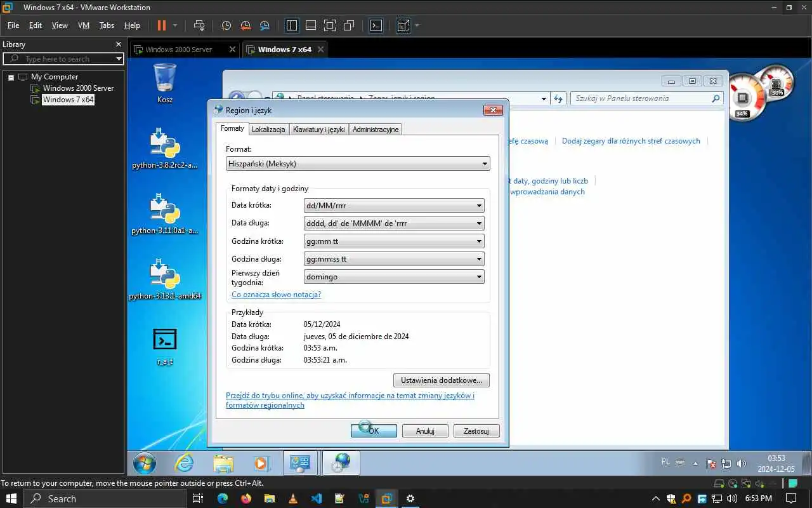Open the Tabs menu
This screenshot has width=812, height=508.
coord(107,25)
